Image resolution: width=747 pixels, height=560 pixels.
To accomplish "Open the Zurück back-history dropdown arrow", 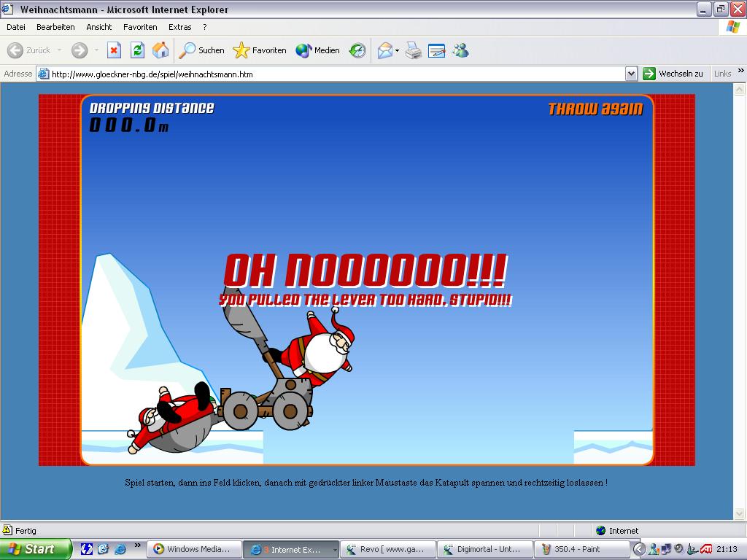I will click(x=60, y=50).
